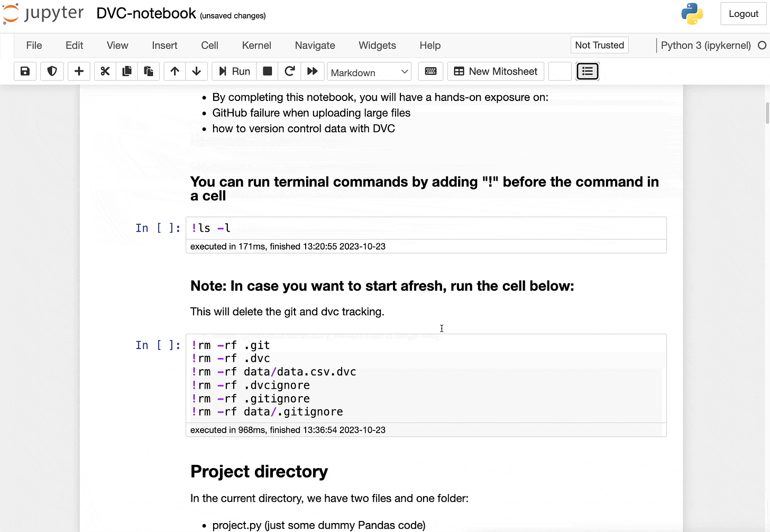The image size is (770, 532).
Task: Click the shield trust icon in toolbar
Action: (x=52, y=71)
